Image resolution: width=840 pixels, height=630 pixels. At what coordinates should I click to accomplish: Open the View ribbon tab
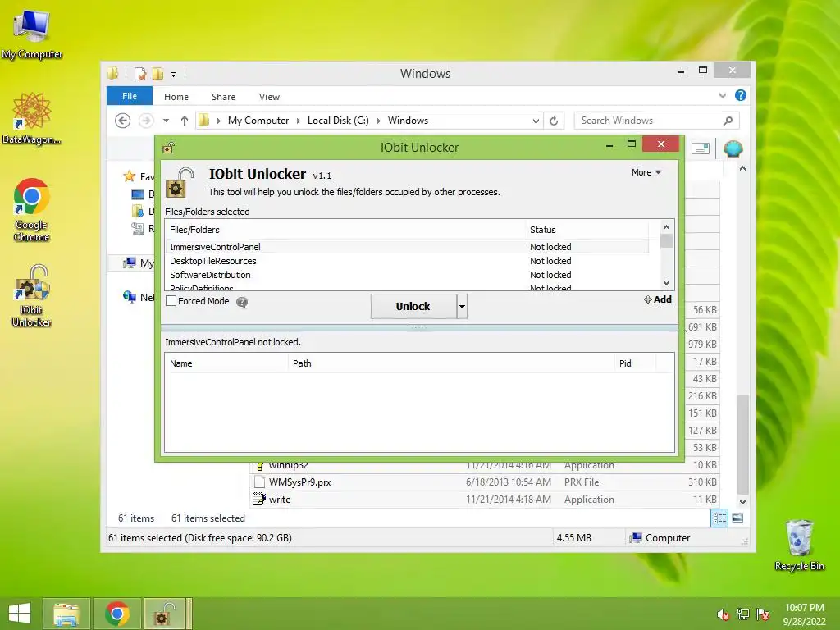(x=269, y=97)
